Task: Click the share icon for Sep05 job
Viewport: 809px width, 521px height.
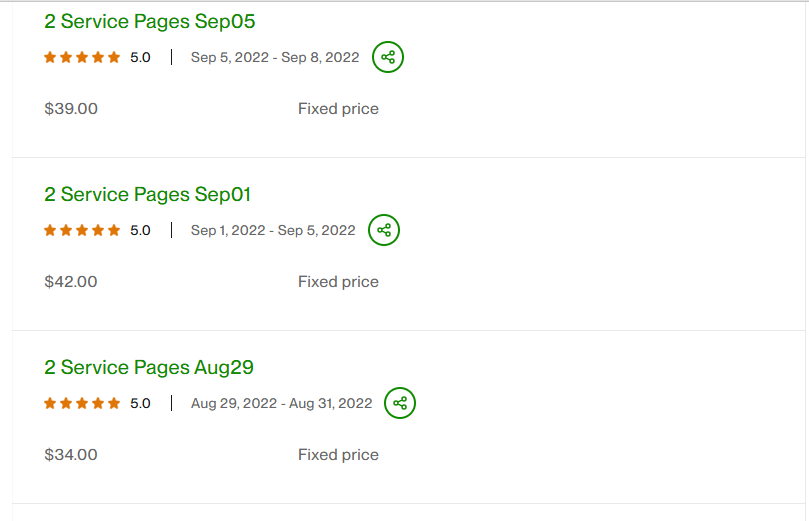Action: (x=388, y=57)
